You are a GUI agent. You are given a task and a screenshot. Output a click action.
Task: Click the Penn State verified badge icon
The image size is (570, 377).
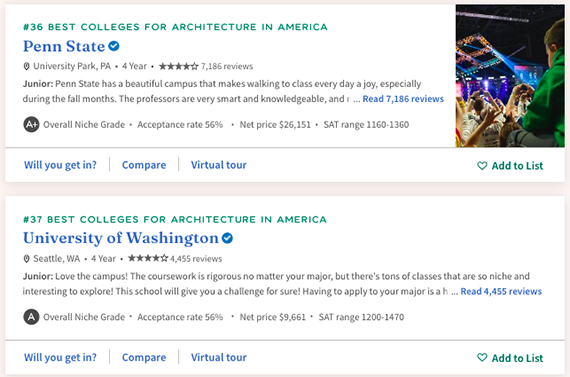point(114,46)
